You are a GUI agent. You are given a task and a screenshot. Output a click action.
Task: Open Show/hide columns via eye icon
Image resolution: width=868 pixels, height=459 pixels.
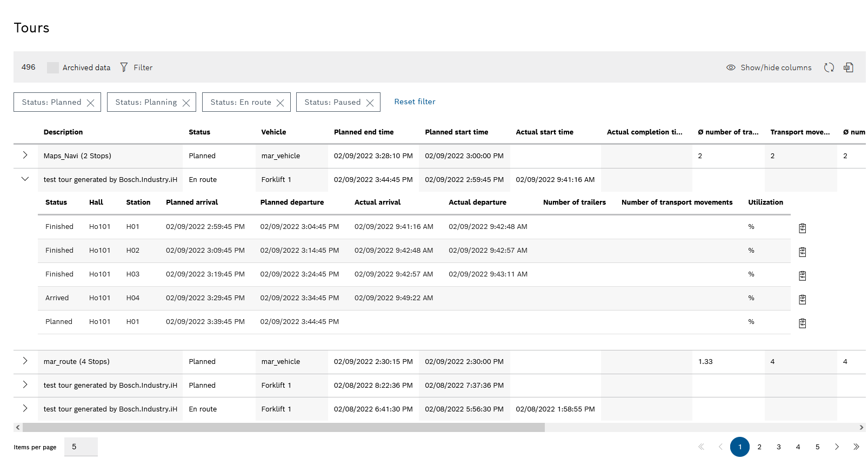[731, 67]
